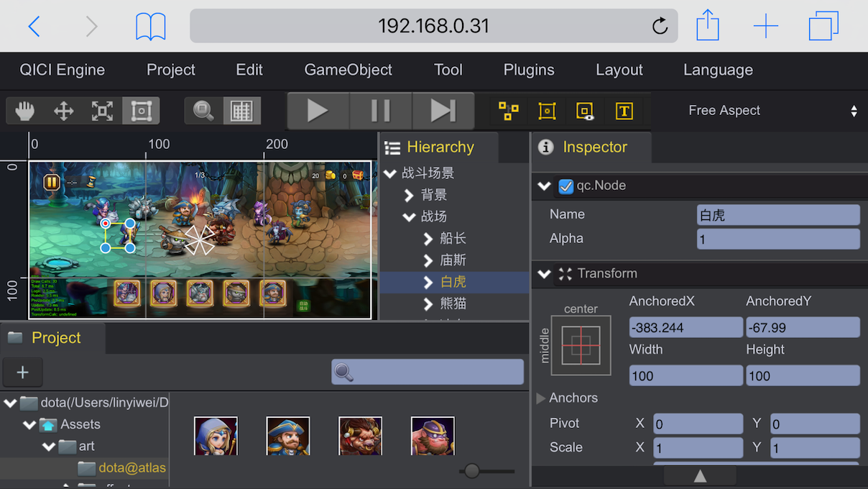Select the 船长 hierarchy item
868x489 pixels.
[453, 239]
